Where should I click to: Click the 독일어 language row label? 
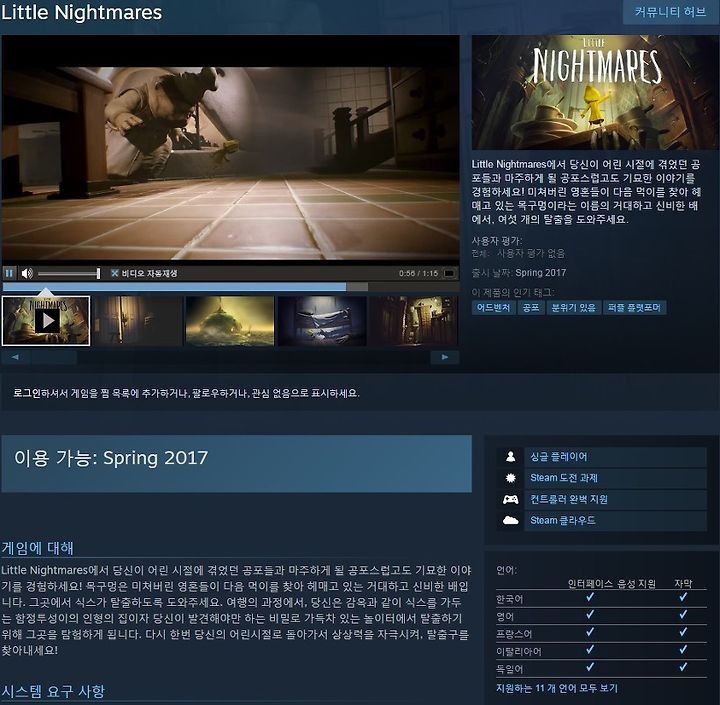[509, 669]
